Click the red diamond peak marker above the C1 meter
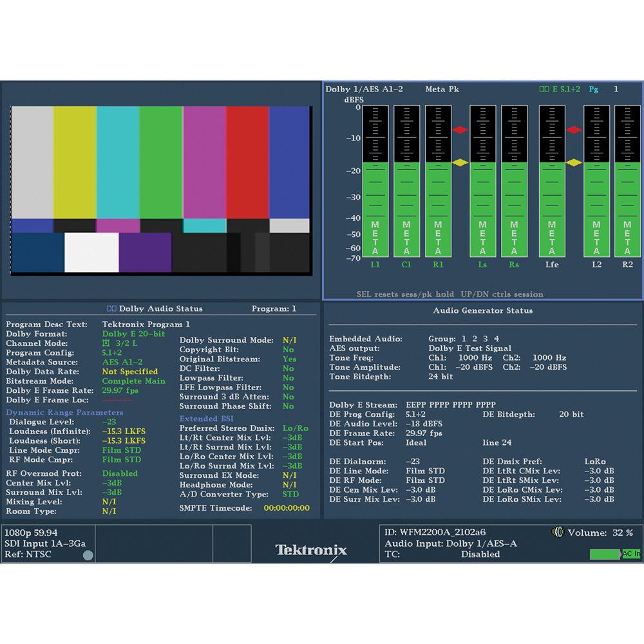This screenshot has width=644, height=644. coord(459,129)
